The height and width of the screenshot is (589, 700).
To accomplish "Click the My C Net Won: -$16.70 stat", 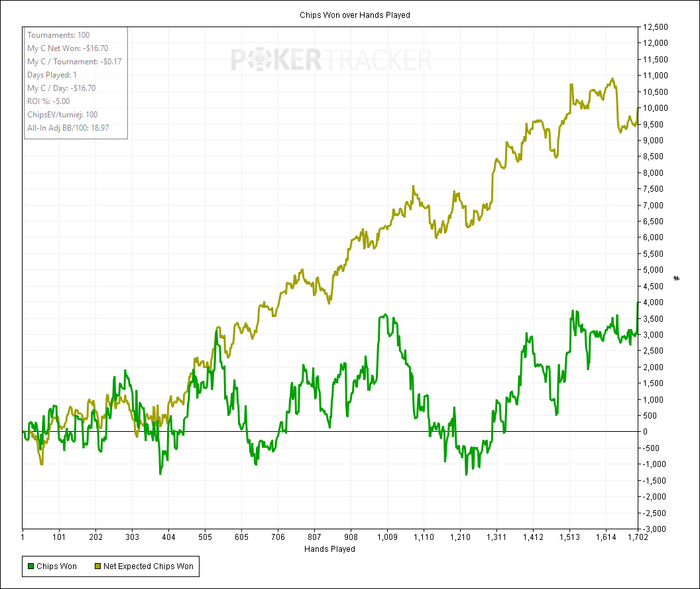I will (x=68, y=48).
